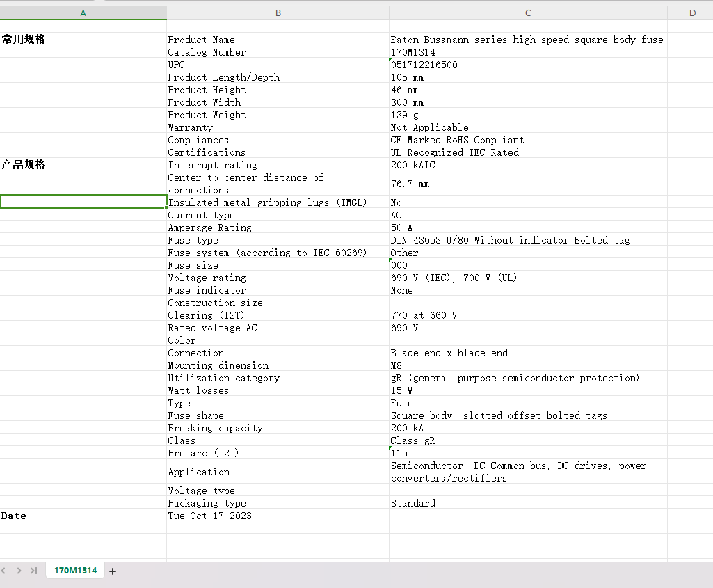Viewport: 713px width, 588px height.
Task: Select the 'Insulated metal gripping lugs (IMGL)' cell
Action: (278, 202)
